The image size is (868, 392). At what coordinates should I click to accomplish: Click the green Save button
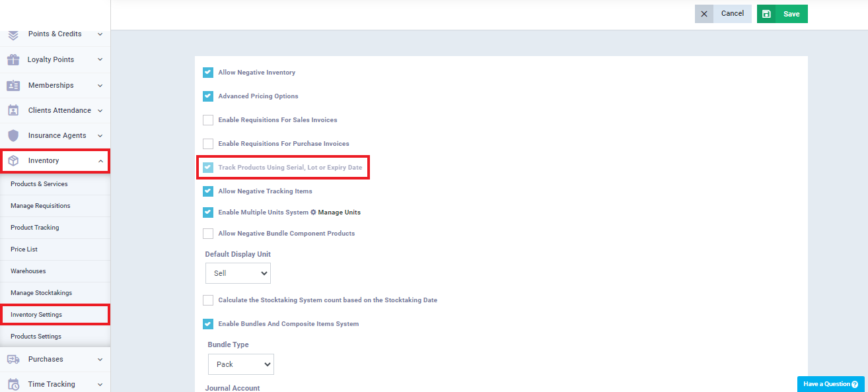(782, 14)
